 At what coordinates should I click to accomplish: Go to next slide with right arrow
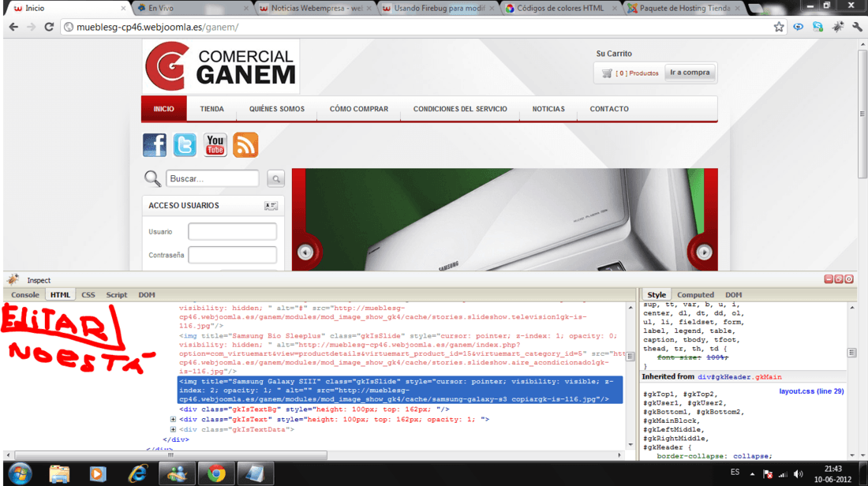coord(704,252)
